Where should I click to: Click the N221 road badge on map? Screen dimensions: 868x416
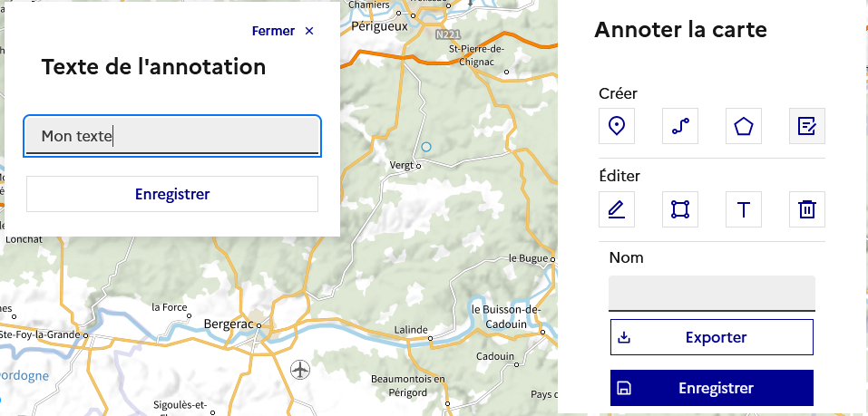(447, 34)
